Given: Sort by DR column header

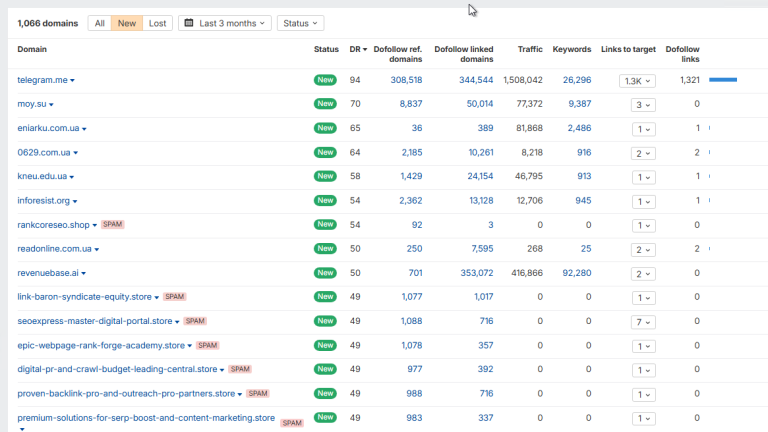Looking at the screenshot, I should (358, 49).
